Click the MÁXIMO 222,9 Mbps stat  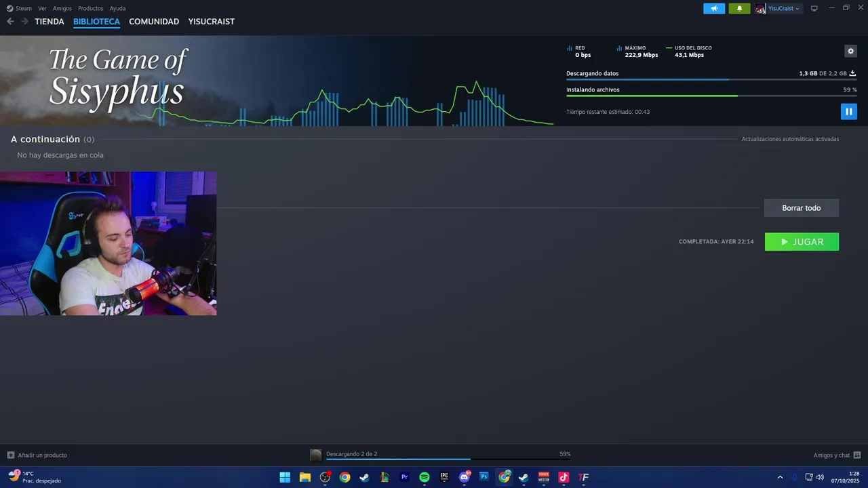[637, 52]
